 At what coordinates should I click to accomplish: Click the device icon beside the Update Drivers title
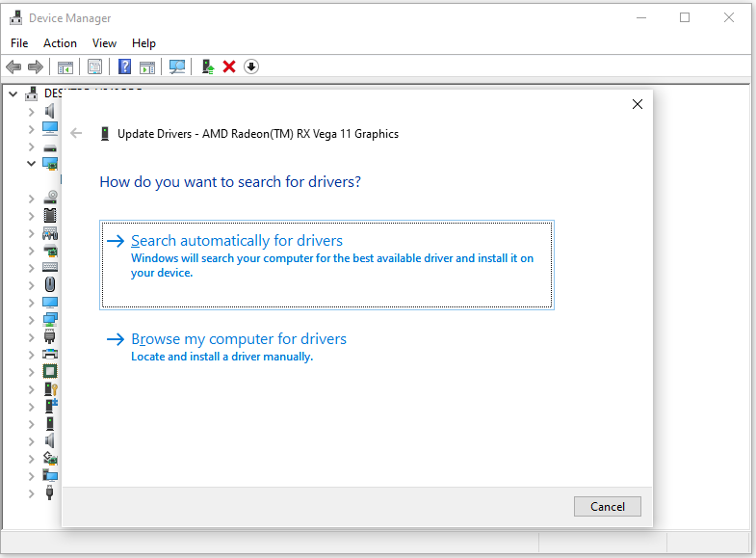point(105,134)
